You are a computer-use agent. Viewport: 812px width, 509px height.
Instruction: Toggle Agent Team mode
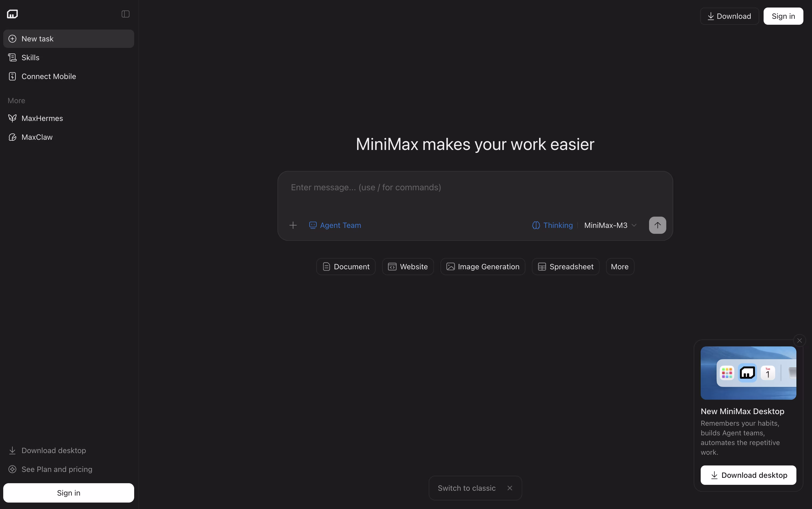pyautogui.click(x=335, y=225)
